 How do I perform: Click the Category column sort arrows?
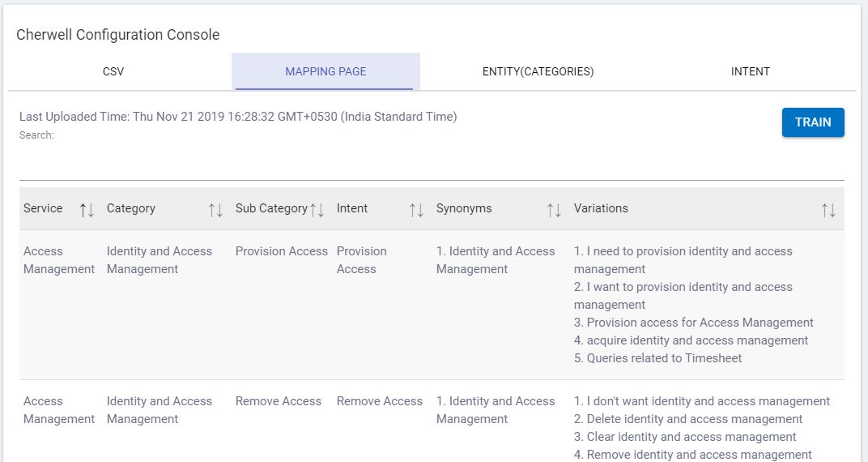(x=215, y=210)
